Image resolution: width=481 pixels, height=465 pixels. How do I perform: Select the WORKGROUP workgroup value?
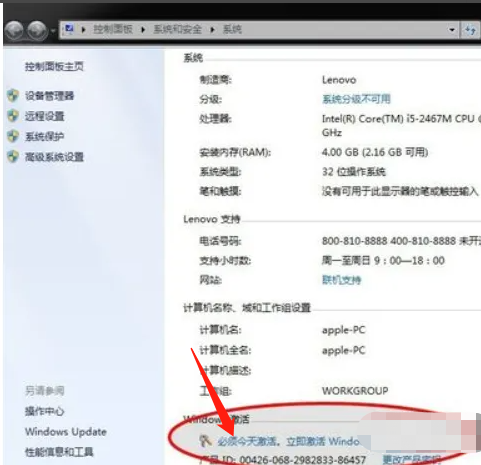[x=355, y=390]
